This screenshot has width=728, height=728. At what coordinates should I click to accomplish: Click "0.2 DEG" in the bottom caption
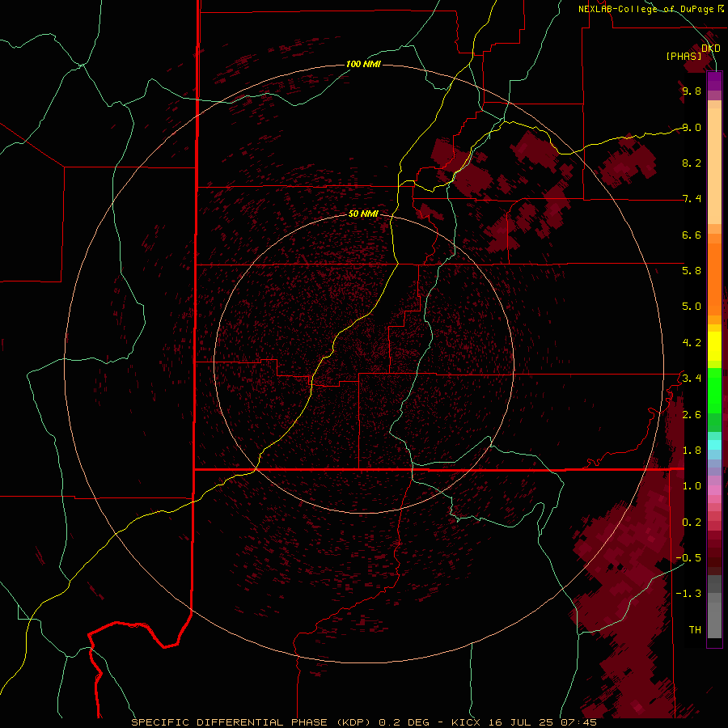pyautogui.click(x=405, y=722)
